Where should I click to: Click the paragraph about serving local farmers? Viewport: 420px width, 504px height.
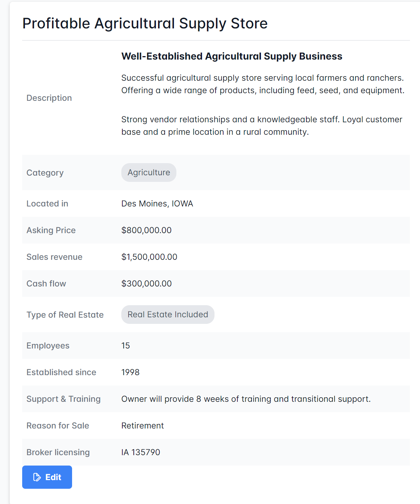coord(263,84)
